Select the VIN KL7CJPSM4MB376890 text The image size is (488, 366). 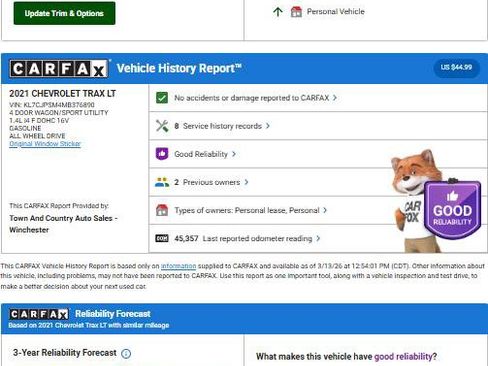[52, 105]
